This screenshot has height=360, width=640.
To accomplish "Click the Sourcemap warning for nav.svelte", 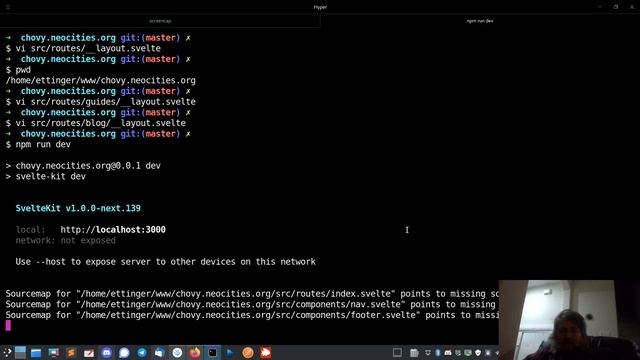I will [252, 304].
